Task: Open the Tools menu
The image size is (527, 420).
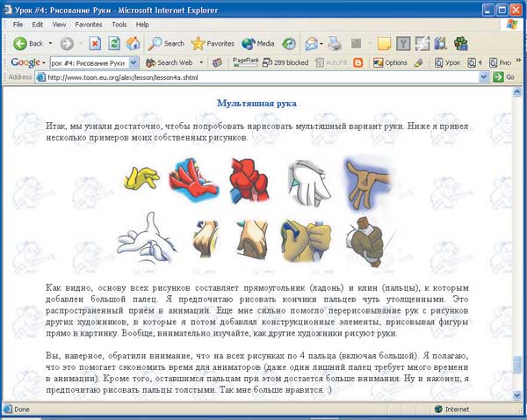Action: coord(119,25)
